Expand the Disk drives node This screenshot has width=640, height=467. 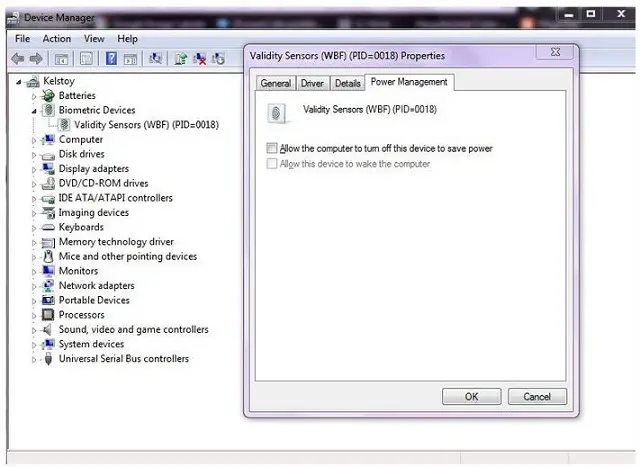point(34,155)
